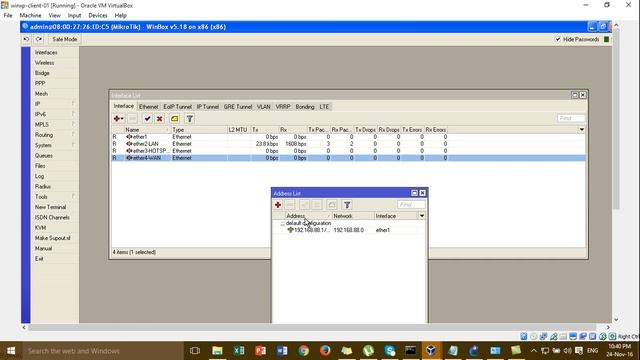Switch to the Ethernet tab

(x=148, y=107)
